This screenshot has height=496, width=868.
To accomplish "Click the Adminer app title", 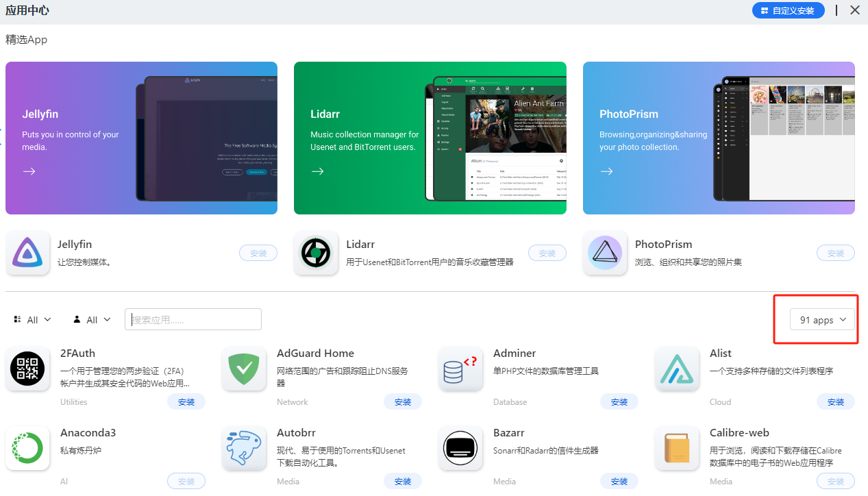I will pos(514,354).
